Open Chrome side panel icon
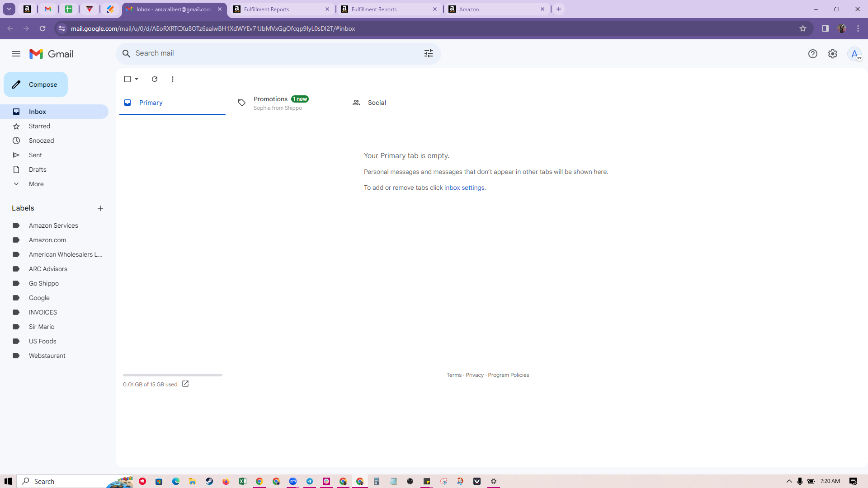 (x=826, y=28)
